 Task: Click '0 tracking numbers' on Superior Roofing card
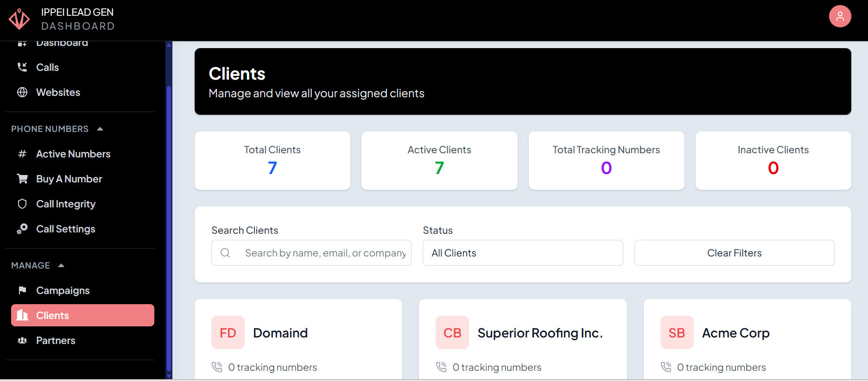pos(497,367)
